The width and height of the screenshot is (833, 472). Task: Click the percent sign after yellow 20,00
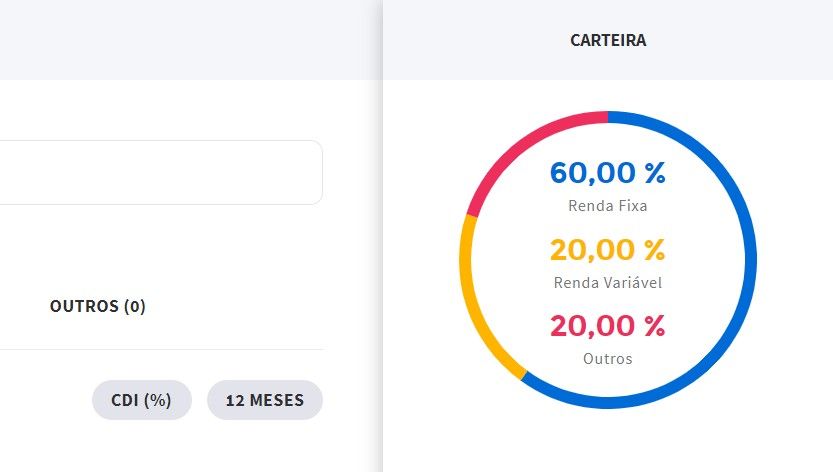point(655,249)
